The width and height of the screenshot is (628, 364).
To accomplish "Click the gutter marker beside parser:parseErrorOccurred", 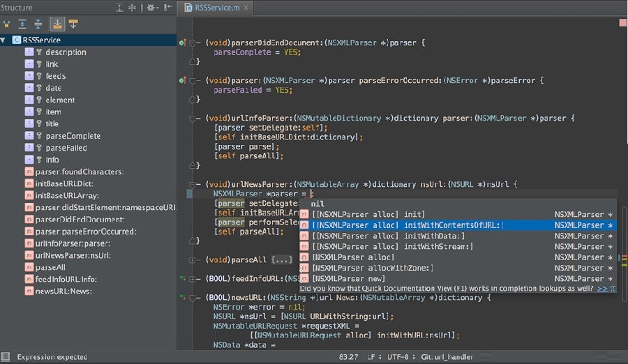I will tap(182, 80).
